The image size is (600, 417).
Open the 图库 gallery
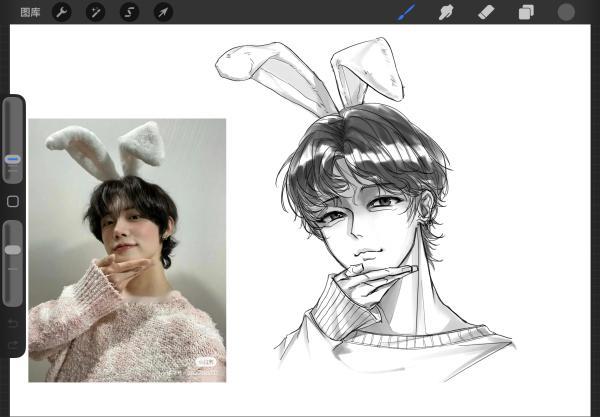click(30, 12)
